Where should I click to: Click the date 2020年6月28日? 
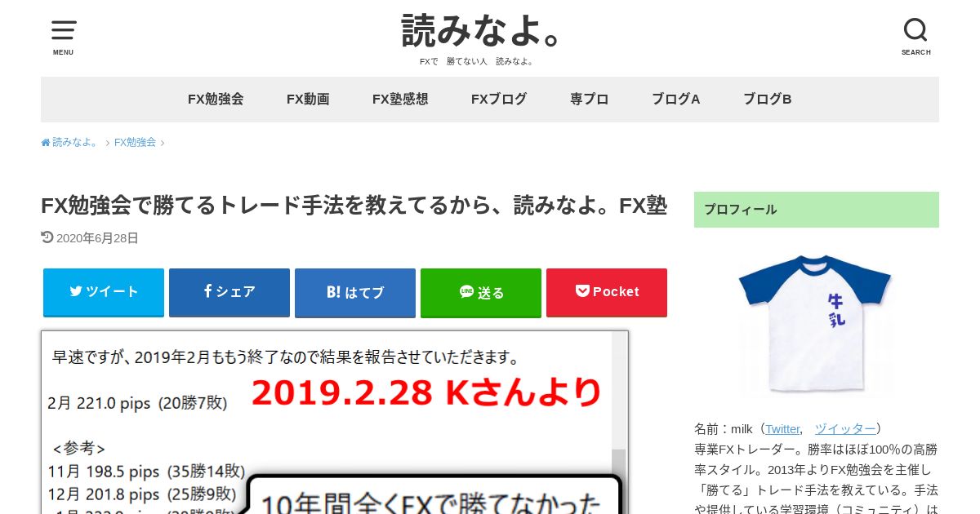97,238
